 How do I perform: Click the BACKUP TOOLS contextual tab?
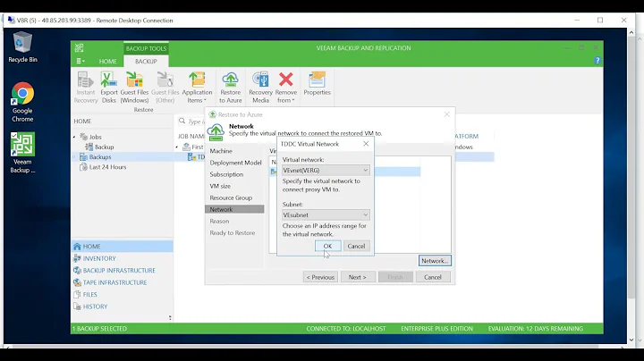[146, 48]
